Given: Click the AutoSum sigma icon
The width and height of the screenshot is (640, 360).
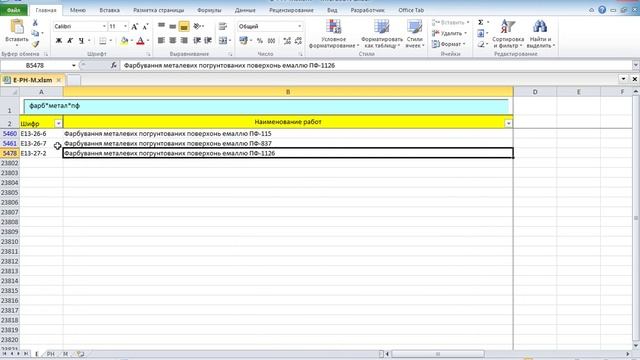Looking at the screenshot, I should click(481, 22).
